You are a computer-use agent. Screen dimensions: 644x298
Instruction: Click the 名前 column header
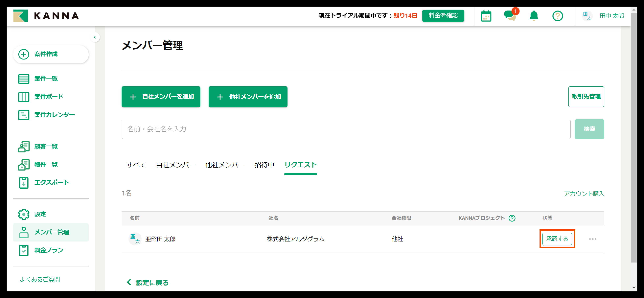(135, 218)
